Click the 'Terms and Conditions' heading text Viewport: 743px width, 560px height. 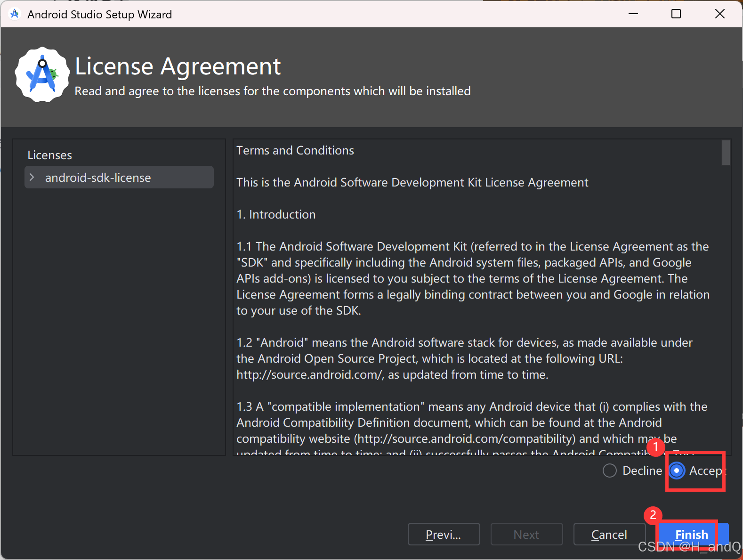[x=295, y=150]
